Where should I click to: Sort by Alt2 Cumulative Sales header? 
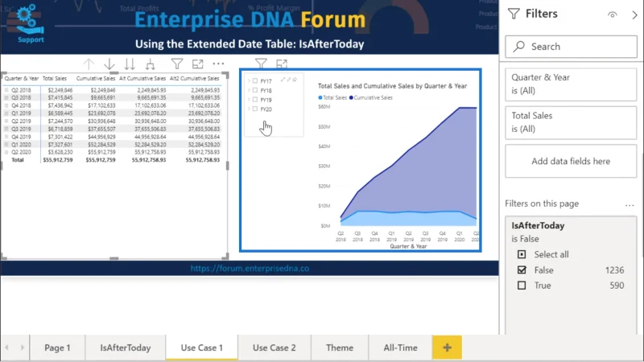194,78
